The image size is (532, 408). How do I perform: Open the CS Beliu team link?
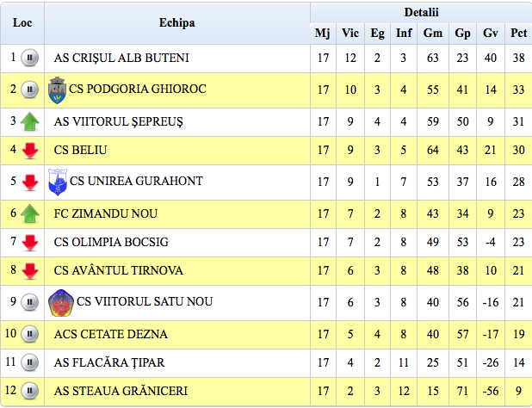point(80,151)
